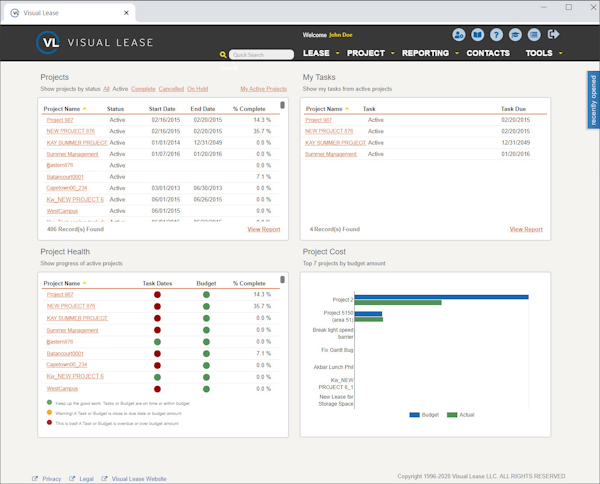Open the user settings icon
Image resolution: width=600 pixels, height=484 pixels.
point(458,35)
